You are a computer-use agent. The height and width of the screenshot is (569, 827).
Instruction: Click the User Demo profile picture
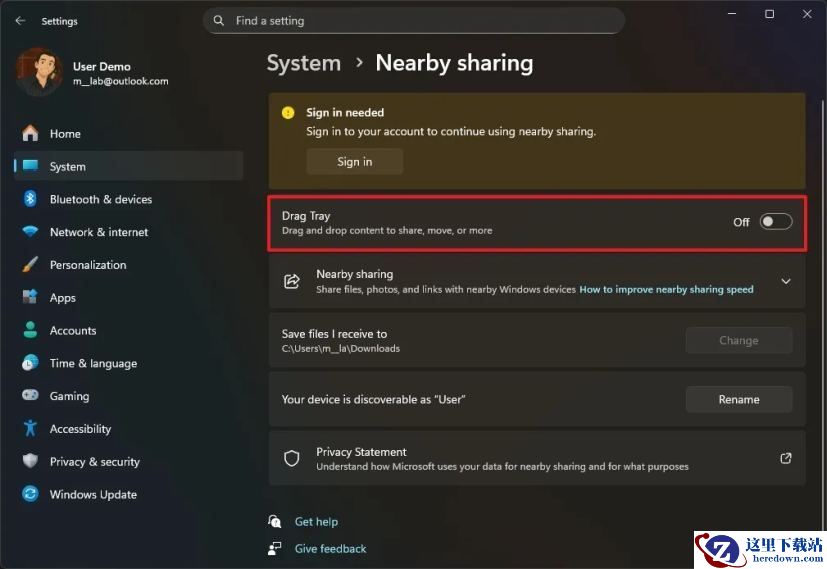coord(39,73)
